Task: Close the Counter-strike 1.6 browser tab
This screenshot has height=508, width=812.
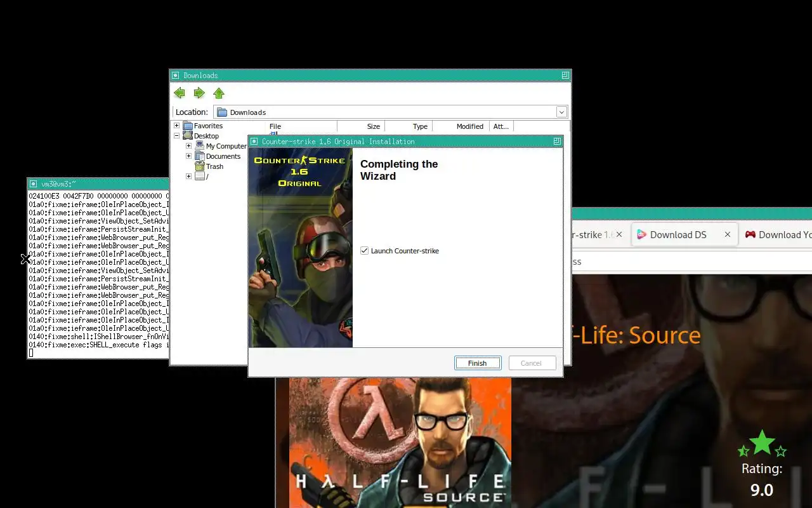Action: point(620,235)
